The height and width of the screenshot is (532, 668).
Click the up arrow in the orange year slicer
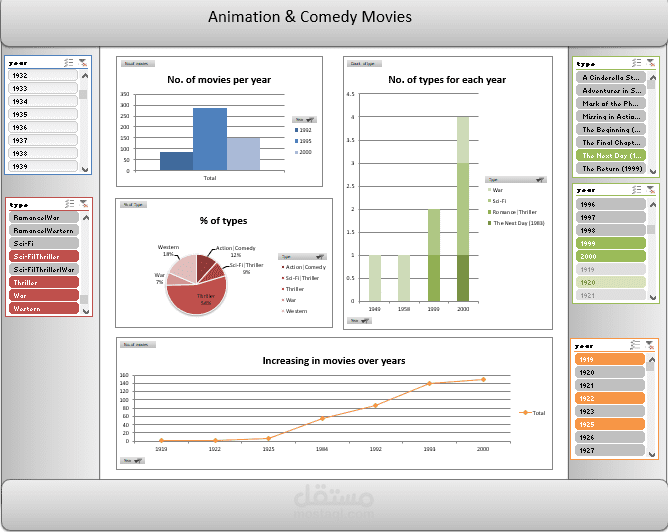[x=651, y=359]
